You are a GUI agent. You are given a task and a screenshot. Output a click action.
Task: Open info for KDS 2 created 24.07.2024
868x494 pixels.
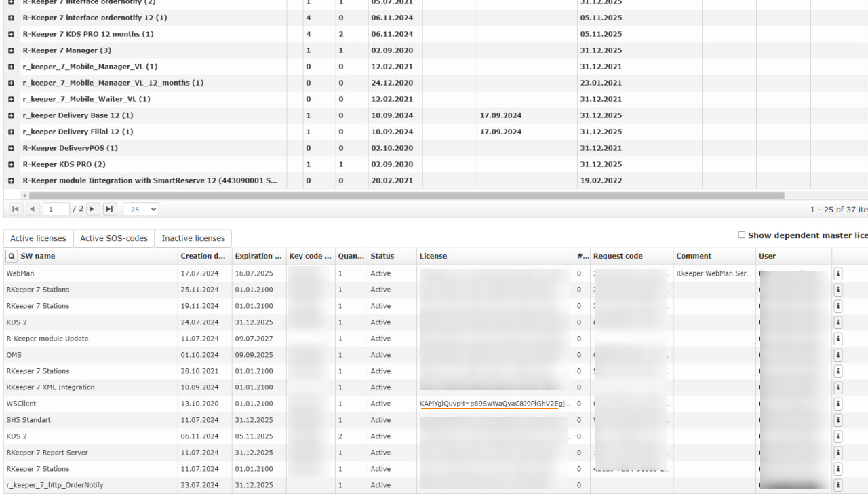pyautogui.click(x=838, y=322)
